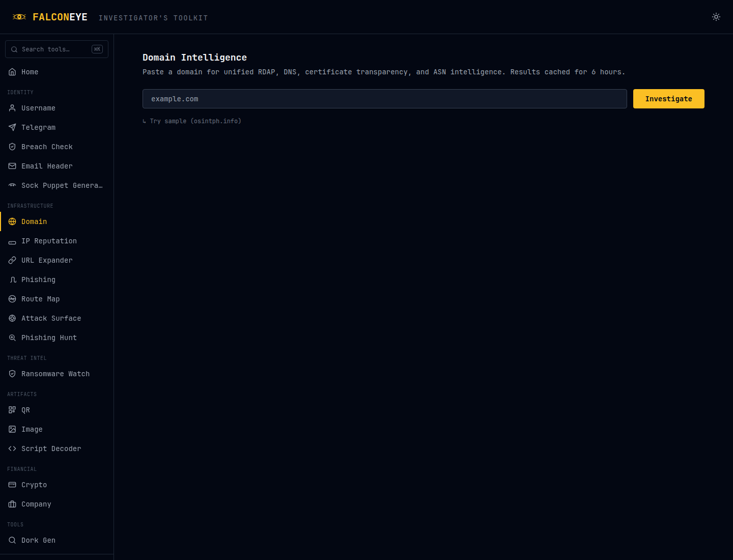
Task: Focus the Search tools box
Action: click(57, 49)
